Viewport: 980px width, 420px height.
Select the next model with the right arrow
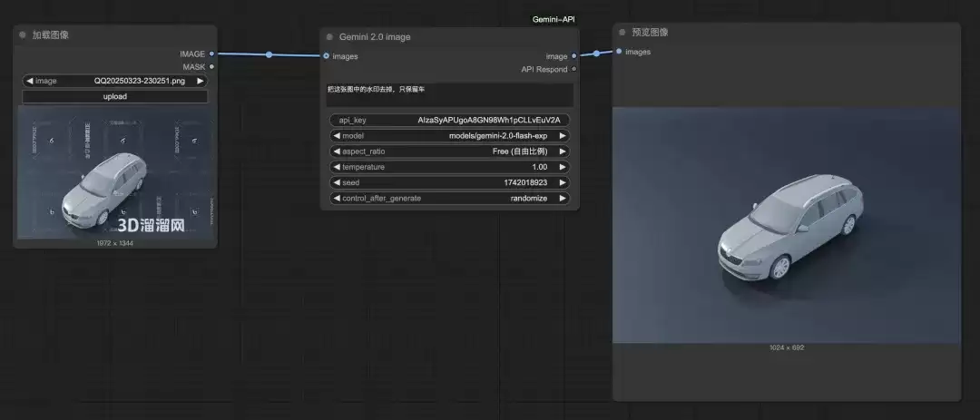click(563, 136)
